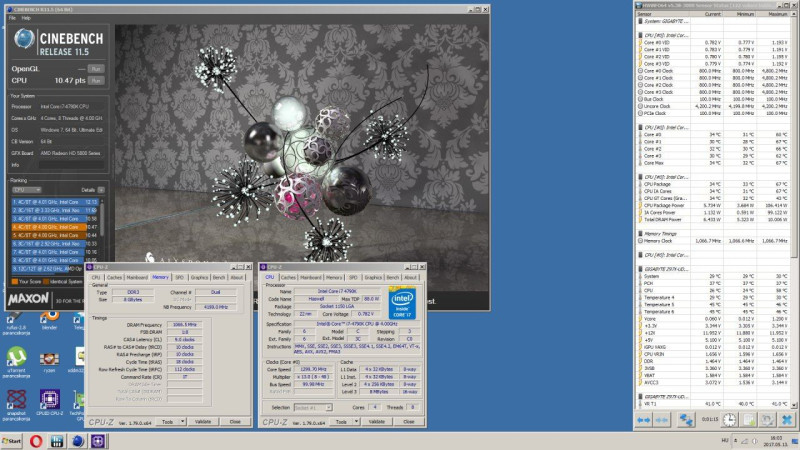Viewport: 800px width, 450px height.
Task: Switch to Graphics tab in right CPU-Z window
Action: (x=373, y=278)
